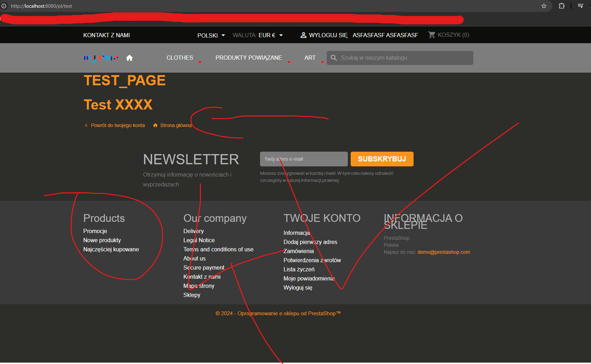Open the Mapa strony footer link
The image size is (591, 364).
[x=199, y=286]
